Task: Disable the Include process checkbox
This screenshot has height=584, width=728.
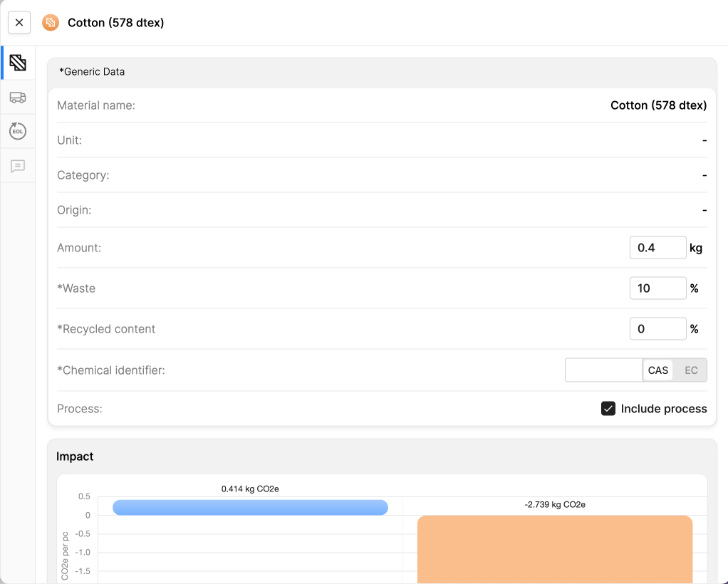Action: coord(608,408)
